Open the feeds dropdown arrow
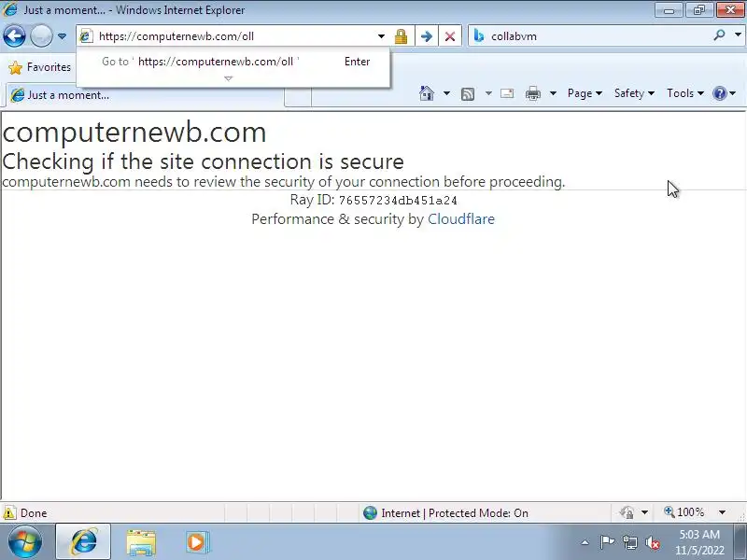The width and height of the screenshot is (747, 560). point(488,93)
